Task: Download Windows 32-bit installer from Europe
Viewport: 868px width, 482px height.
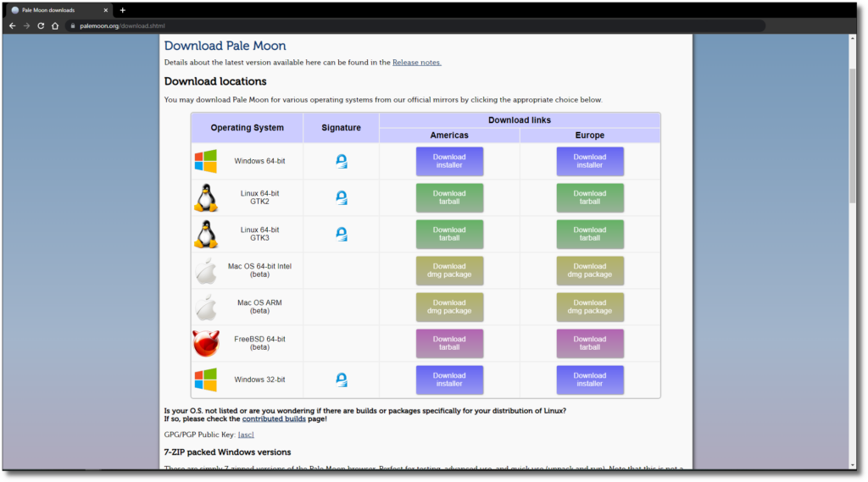Action: (x=590, y=380)
